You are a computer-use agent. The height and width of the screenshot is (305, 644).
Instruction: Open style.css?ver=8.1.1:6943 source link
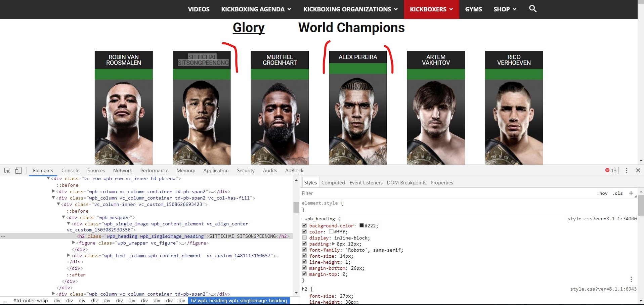tap(603, 289)
